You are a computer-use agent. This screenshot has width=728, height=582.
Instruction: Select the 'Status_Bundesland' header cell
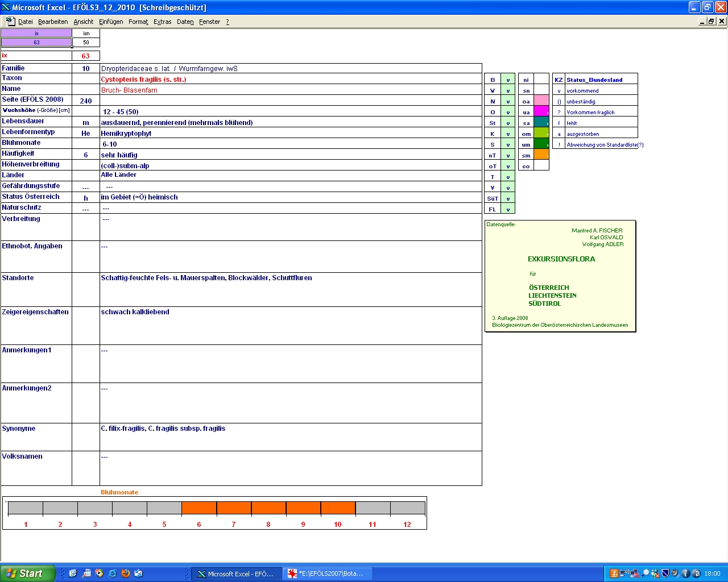coord(601,80)
